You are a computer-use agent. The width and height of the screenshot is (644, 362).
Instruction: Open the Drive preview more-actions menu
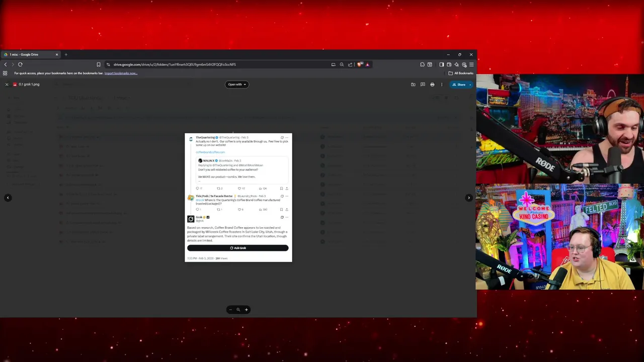pos(442,84)
